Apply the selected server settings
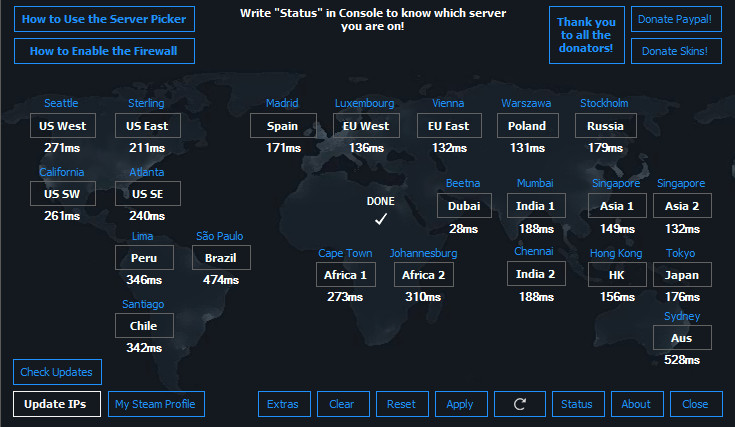This screenshot has width=735, height=427. pos(461,404)
